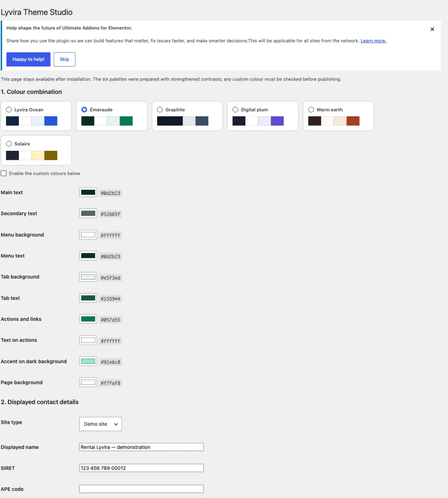Click the Warm earth palette colour preview strip

pos(334,121)
